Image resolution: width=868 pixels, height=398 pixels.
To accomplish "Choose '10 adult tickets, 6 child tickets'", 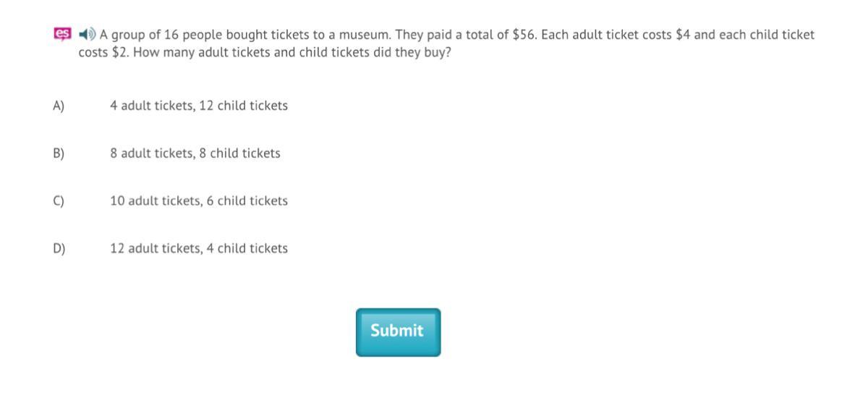I will tap(199, 201).
